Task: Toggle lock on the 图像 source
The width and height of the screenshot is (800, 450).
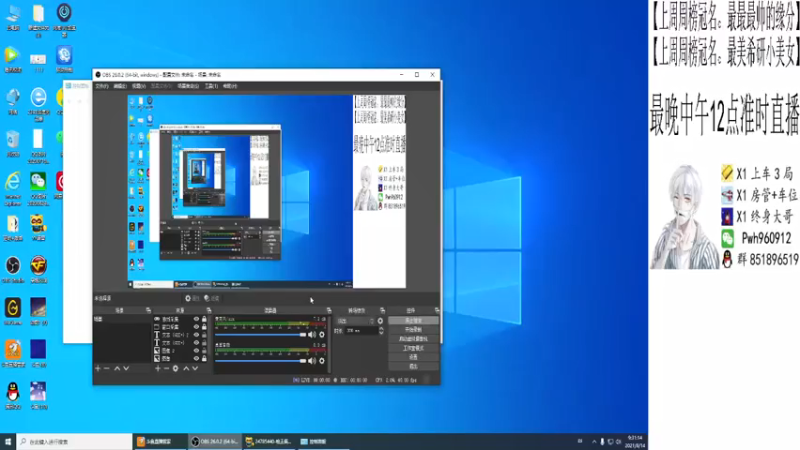Action: pos(204,359)
